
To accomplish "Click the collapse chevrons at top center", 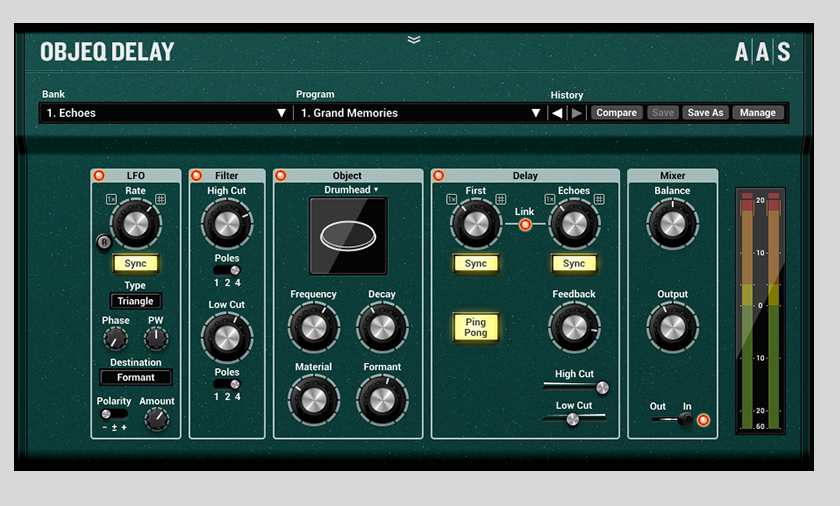I will [414, 40].
